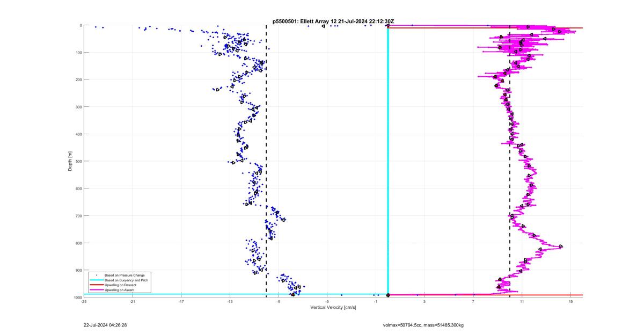The width and height of the screenshot is (644, 334).
Task: Click the x-axis tick label '11'
Action: 522,302
